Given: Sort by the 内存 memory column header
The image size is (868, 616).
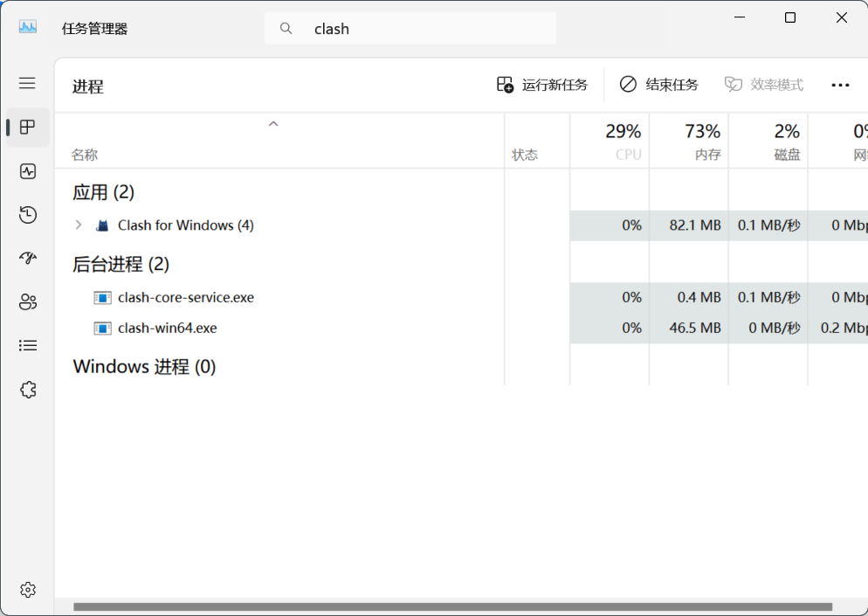Looking at the screenshot, I should [x=689, y=142].
